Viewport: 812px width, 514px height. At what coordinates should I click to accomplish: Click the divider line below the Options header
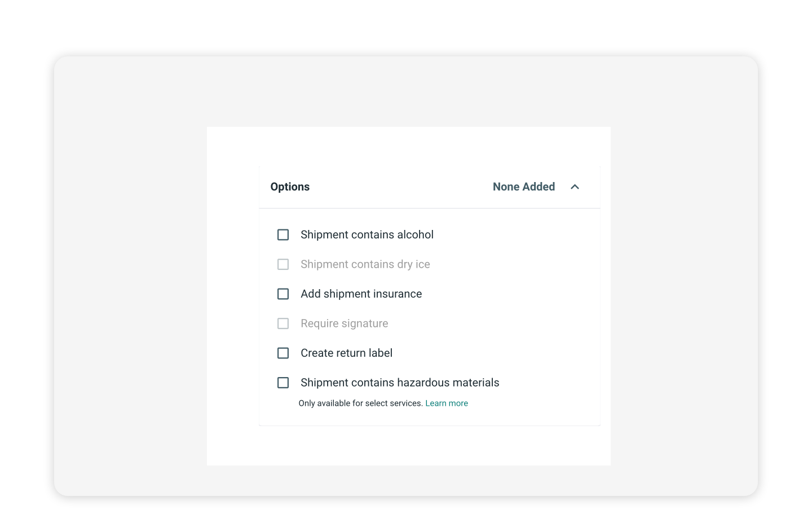click(429, 209)
